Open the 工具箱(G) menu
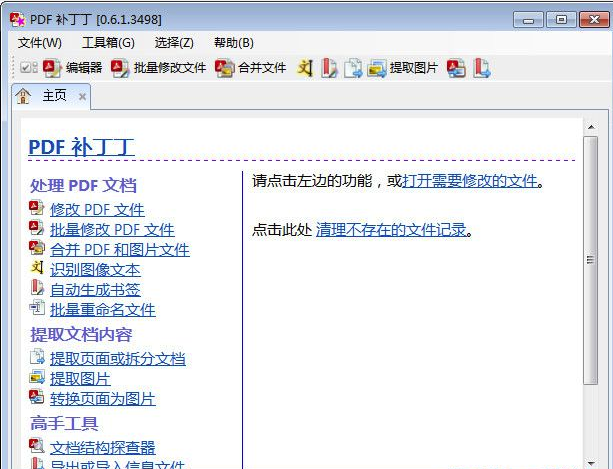This screenshot has height=469, width=613. coord(108,43)
